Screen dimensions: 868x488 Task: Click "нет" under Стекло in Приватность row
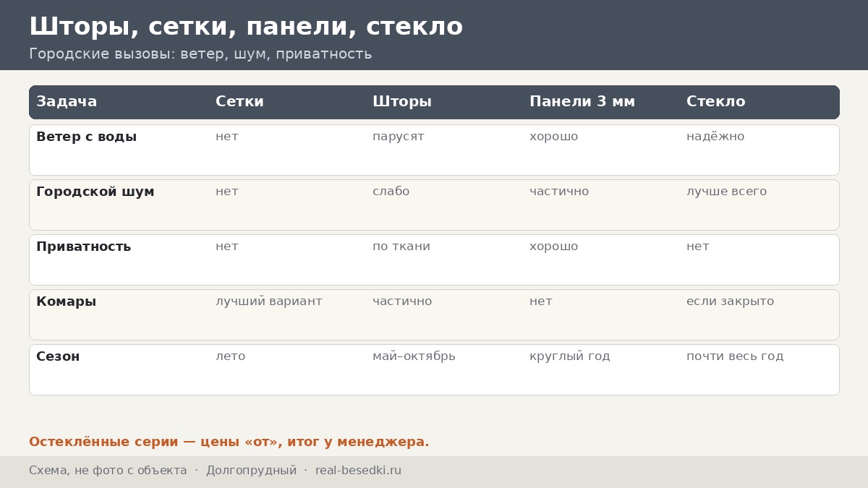pos(698,247)
